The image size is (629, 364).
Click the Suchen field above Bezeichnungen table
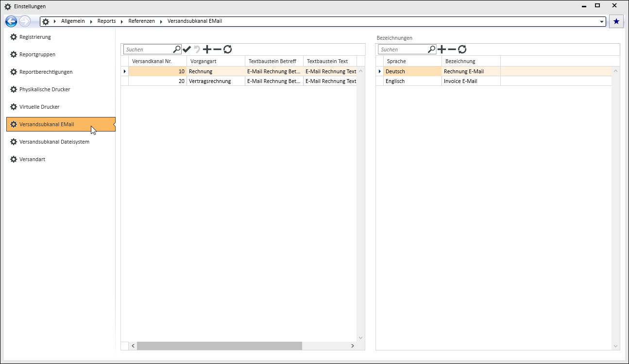pyautogui.click(x=403, y=50)
